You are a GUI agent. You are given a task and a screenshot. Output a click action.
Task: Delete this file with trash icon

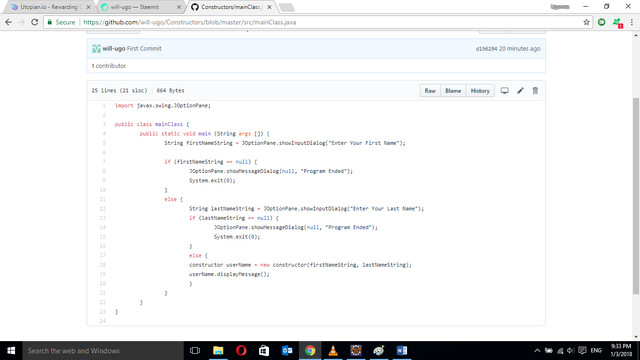click(x=535, y=91)
